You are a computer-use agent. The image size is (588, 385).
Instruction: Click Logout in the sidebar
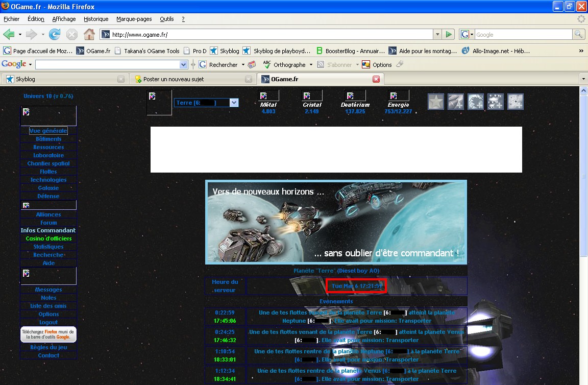coord(48,322)
